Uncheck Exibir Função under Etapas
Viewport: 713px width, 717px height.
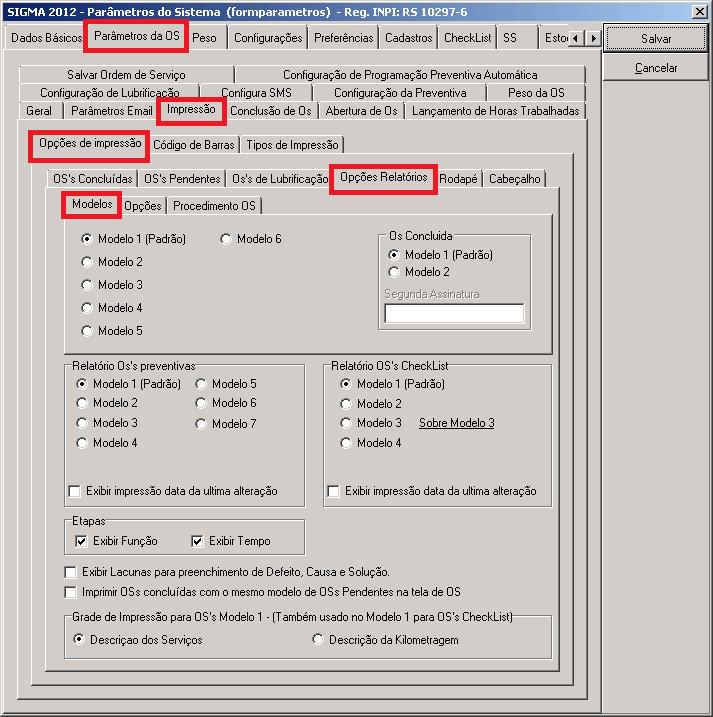pos(117,541)
